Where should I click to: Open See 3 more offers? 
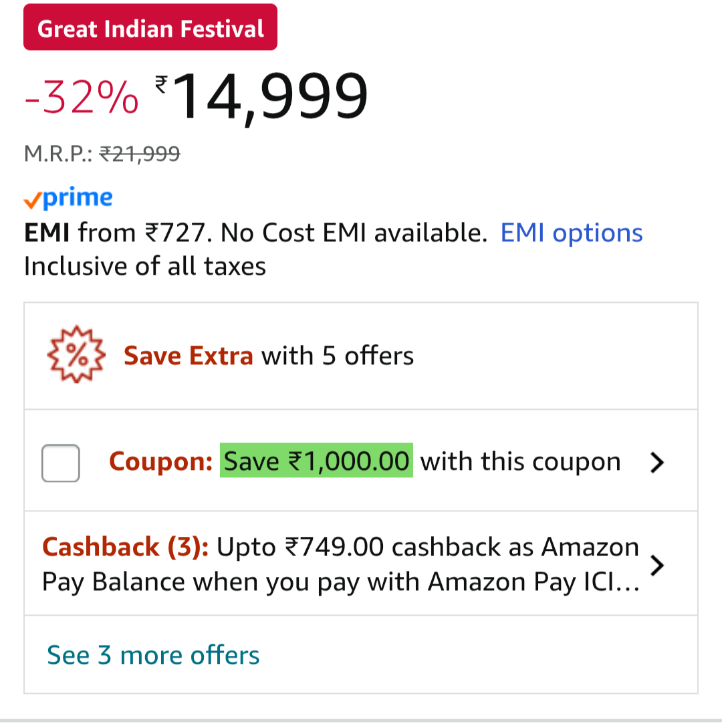153,655
